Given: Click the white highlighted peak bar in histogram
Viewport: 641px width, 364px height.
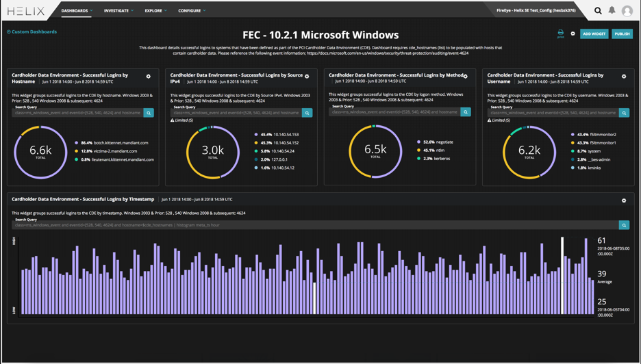Looking at the screenshot, I should point(562,276).
